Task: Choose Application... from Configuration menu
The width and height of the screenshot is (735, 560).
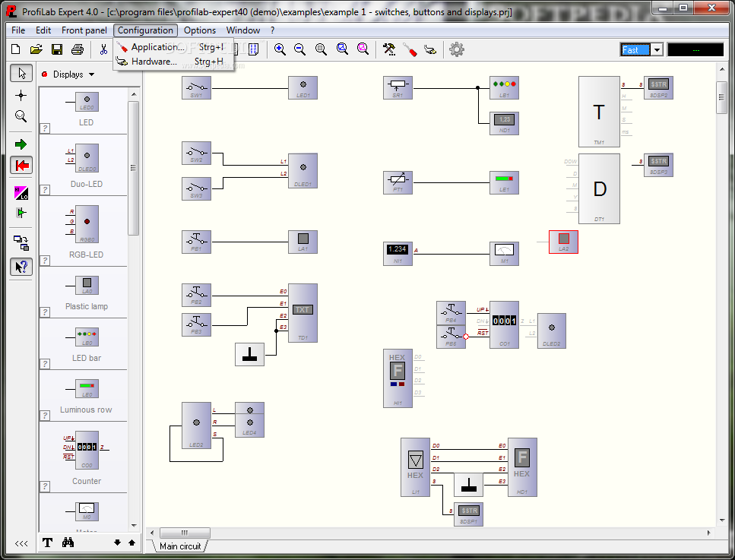Action: point(173,47)
